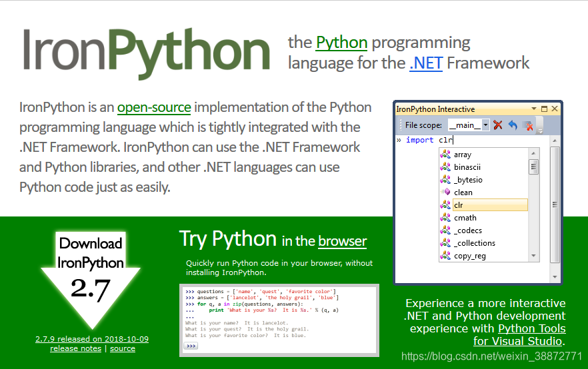This screenshot has height=369, width=588.
Task: Click the module icon next to _codecs
Action: (445, 230)
